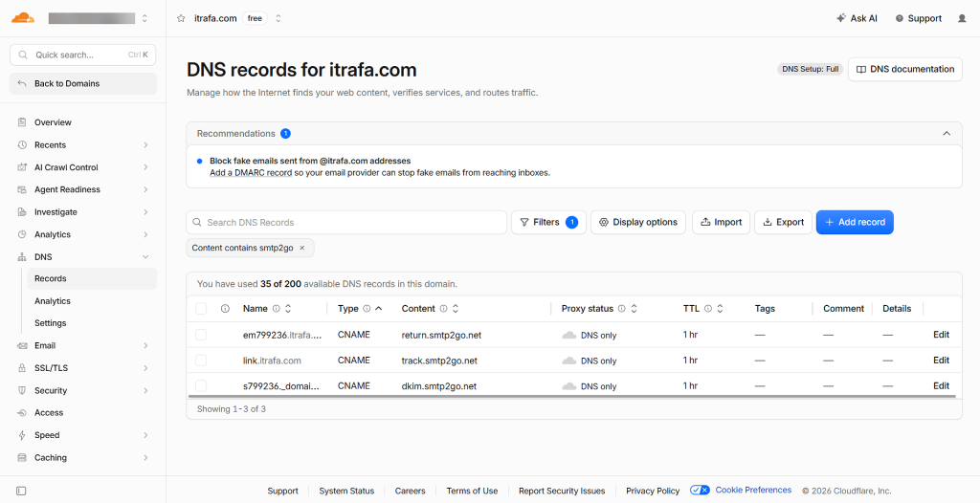Click the AI Crawl Control icon
The height and width of the screenshot is (503, 980).
23,167
